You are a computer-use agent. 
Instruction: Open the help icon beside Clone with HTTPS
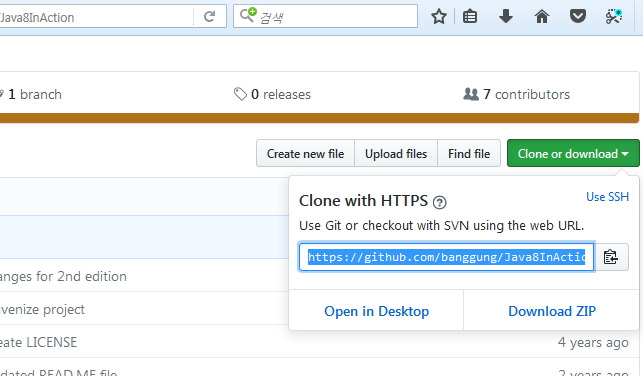click(x=440, y=202)
